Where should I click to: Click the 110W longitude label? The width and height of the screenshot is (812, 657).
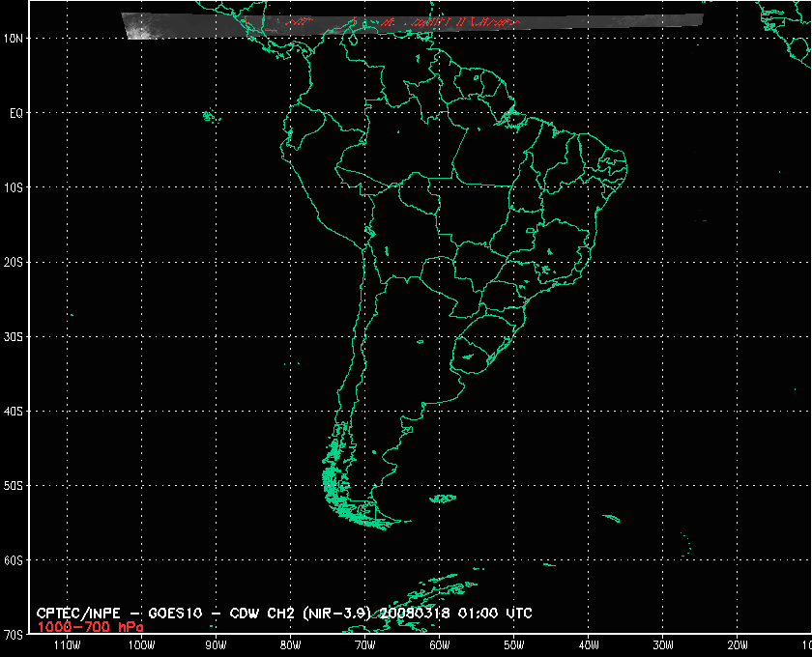(x=68, y=645)
